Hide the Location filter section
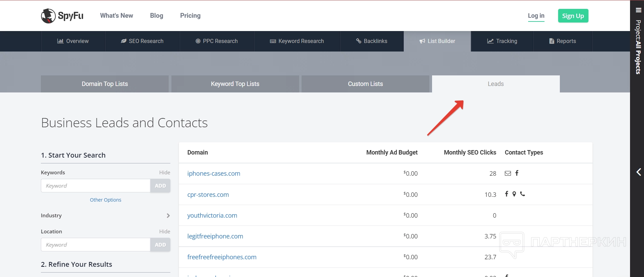 [165, 232]
